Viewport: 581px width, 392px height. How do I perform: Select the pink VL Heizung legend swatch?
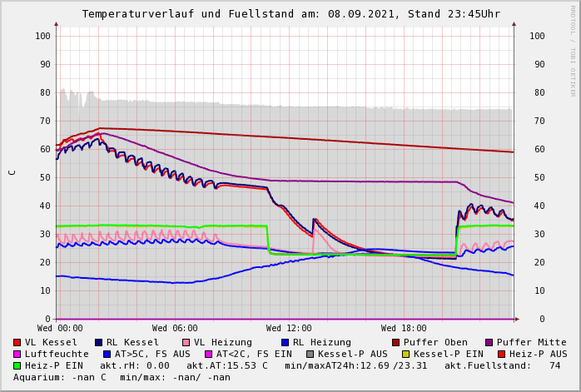pos(186,342)
